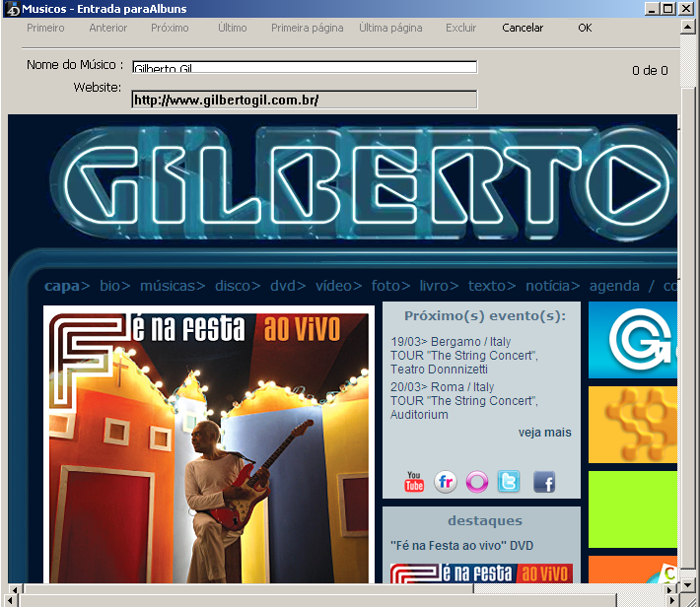Click the yellow patterned tile
This screenshot has height=607, width=700.
tap(633, 425)
